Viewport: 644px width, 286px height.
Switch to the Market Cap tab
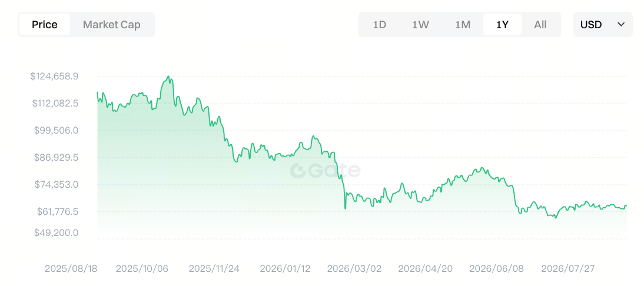point(112,25)
